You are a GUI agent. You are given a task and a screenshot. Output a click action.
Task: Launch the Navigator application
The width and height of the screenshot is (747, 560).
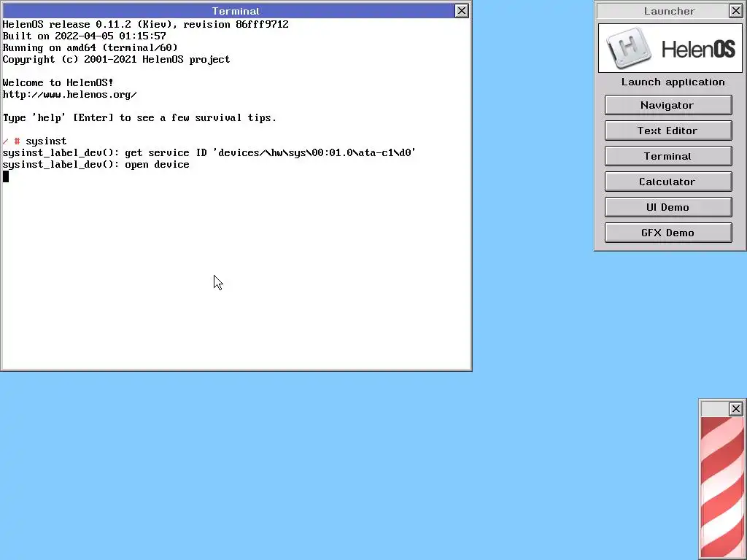click(x=668, y=105)
